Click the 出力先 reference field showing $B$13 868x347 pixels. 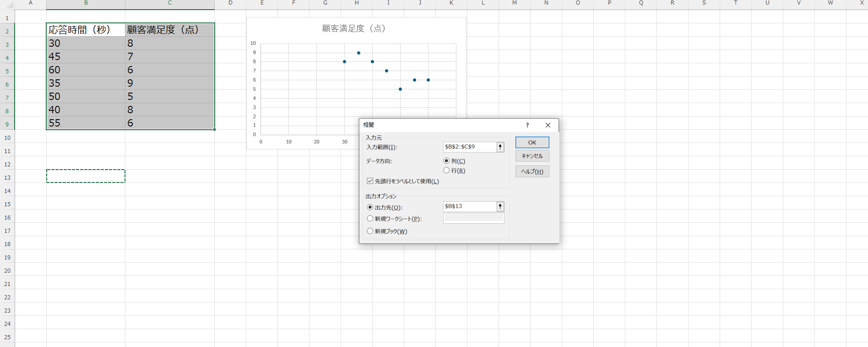470,206
